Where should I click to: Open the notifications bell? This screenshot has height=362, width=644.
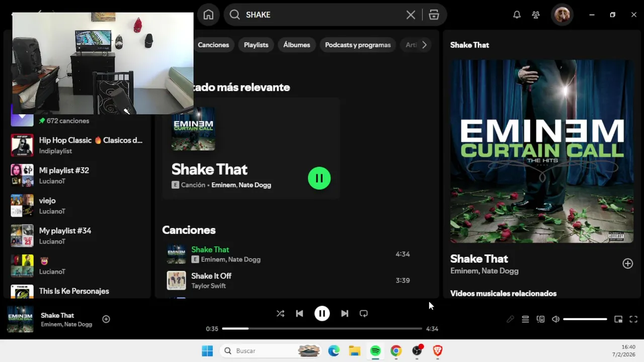(517, 15)
